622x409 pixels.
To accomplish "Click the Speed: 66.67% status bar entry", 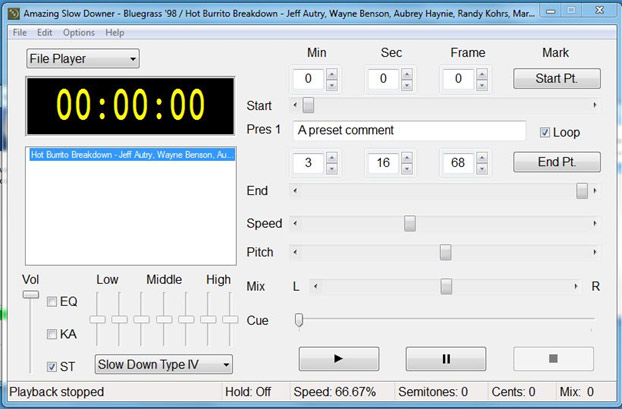I will point(334,392).
